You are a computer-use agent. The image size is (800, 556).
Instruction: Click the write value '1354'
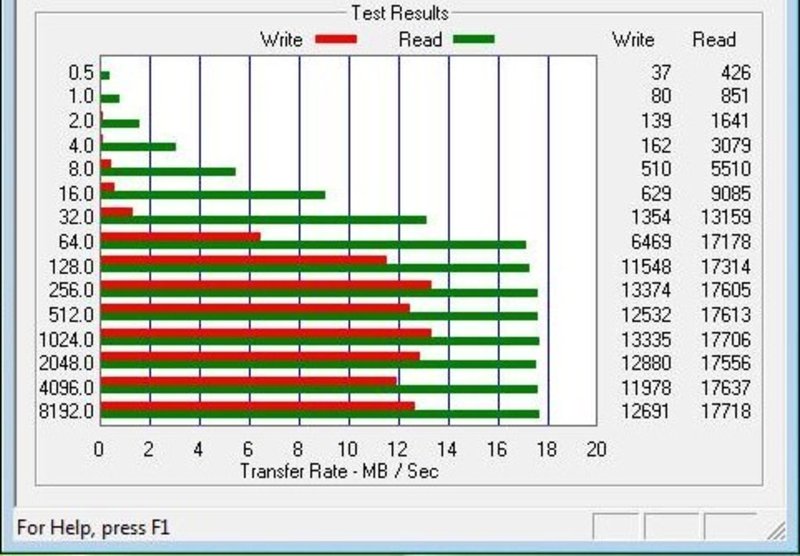tap(651, 217)
